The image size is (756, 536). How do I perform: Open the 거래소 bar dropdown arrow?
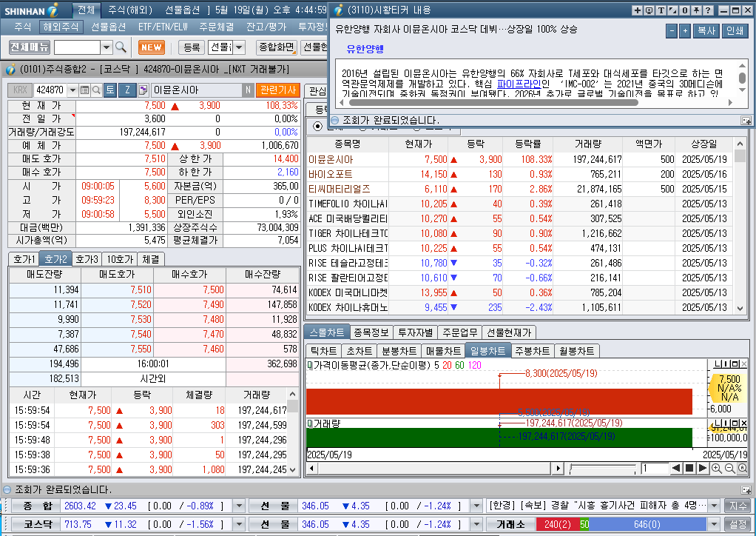coord(715,524)
